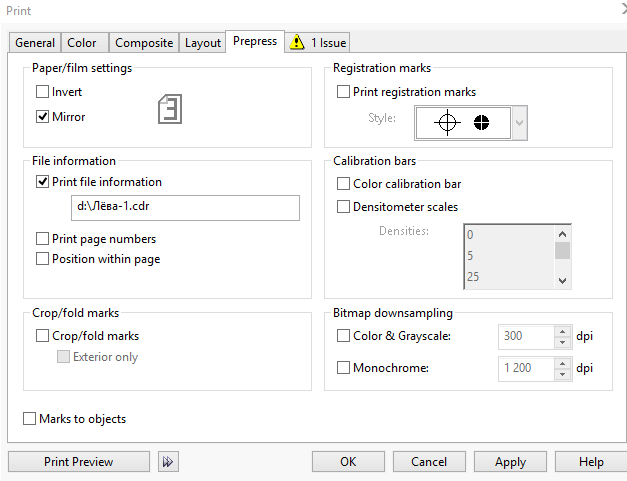Increase Color & Grayscale dpi value
Screen dimensions: 627x481
562,331
